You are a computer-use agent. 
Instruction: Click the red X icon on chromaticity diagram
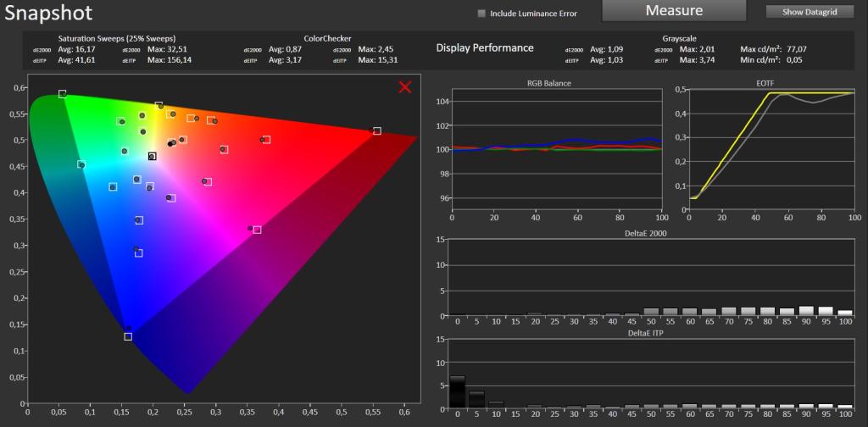[x=405, y=86]
